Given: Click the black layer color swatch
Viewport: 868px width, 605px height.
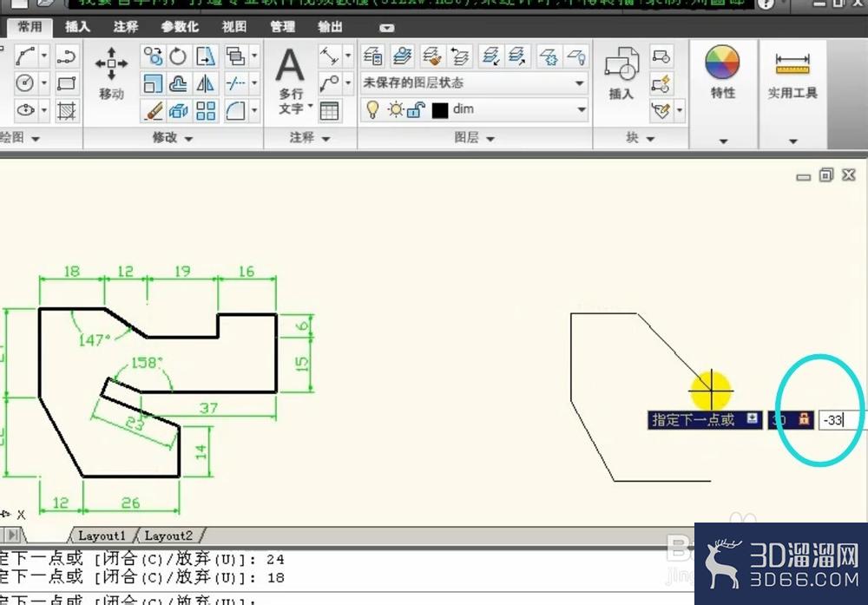Looking at the screenshot, I should [439, 110].
